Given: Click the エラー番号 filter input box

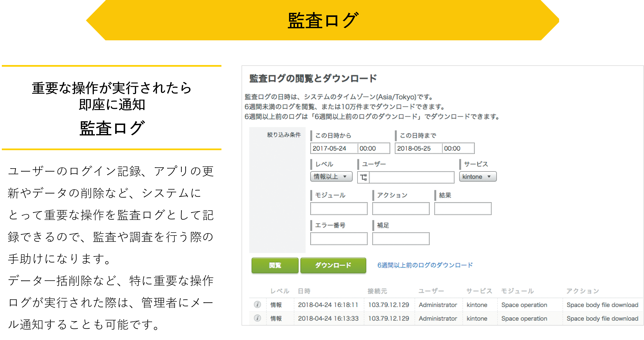Looking at the screenshot, I should [x=339, y=239].
